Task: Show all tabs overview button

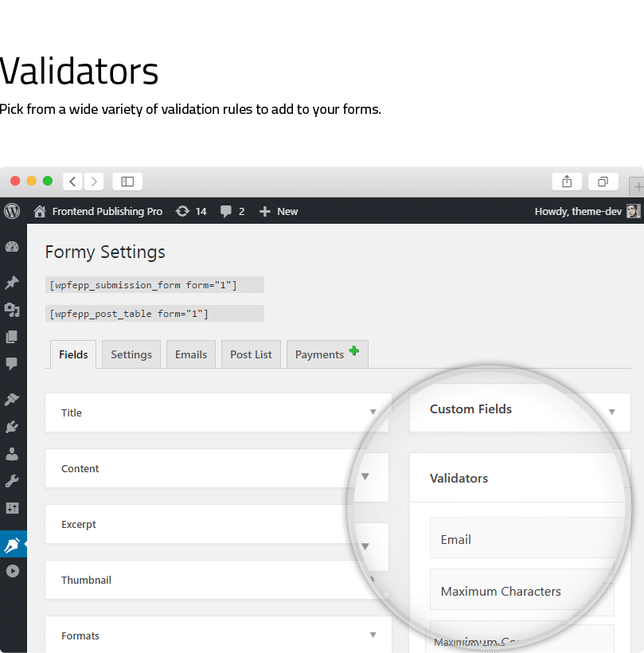Action: point(603,182)
